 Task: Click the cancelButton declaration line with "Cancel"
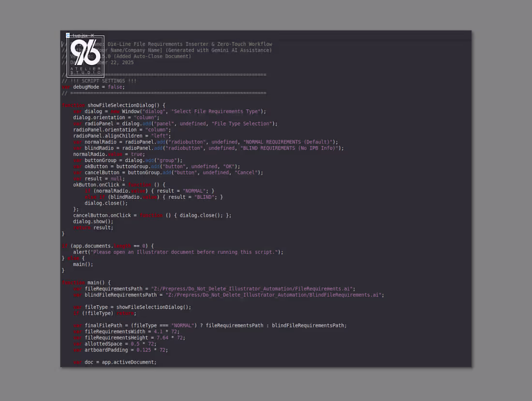[168, 172]
